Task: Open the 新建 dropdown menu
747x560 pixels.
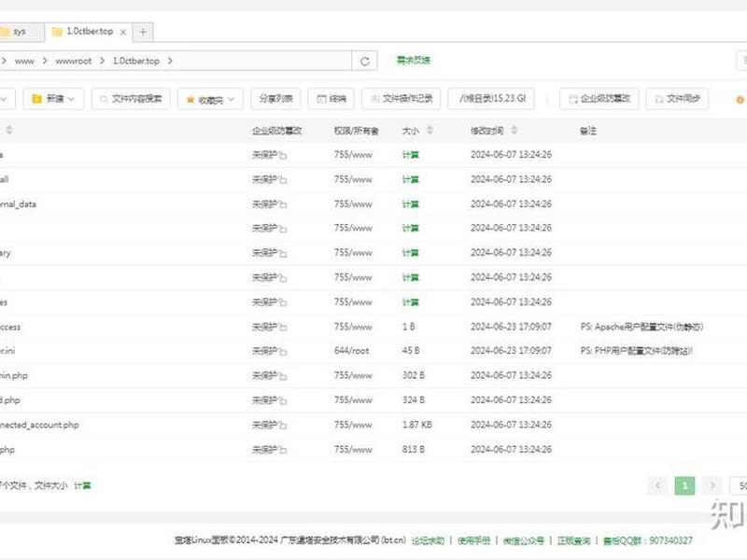Action: [53, 99]
